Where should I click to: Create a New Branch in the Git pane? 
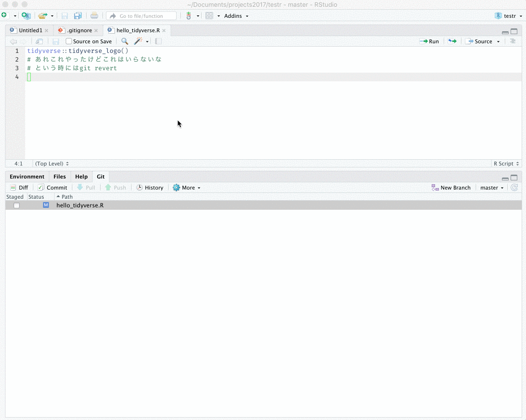(x=451, y=187)
